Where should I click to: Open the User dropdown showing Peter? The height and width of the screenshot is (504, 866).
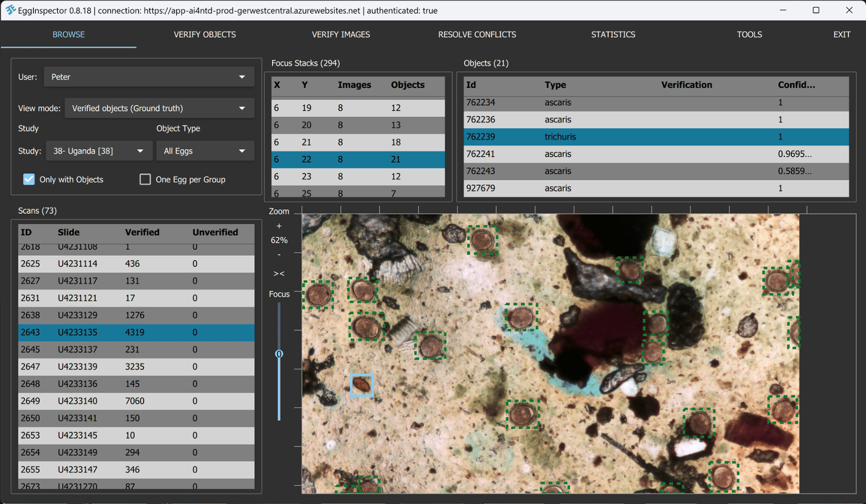tap(149, 77)
